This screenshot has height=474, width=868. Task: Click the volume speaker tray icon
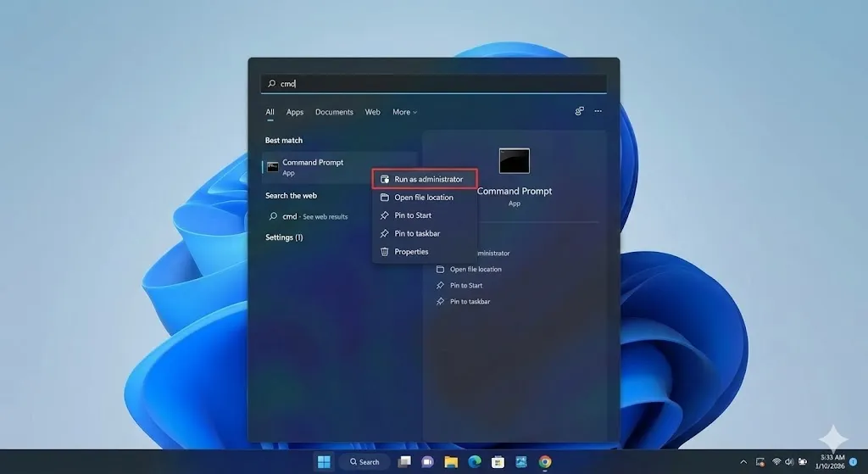click(x=789, y=462)
